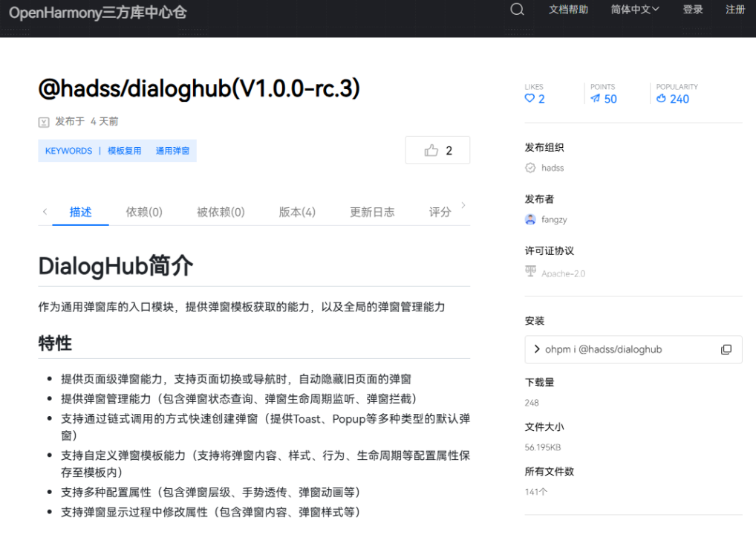Screen dimensions: 756x535
Task: Copy the ohpm install command
Action: [x=726, y=349]
